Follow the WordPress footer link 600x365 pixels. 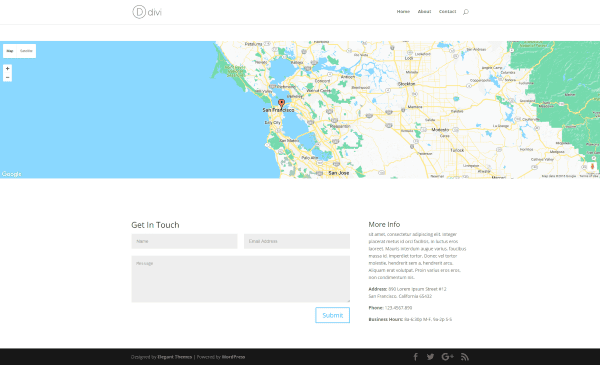click(233, 357)
